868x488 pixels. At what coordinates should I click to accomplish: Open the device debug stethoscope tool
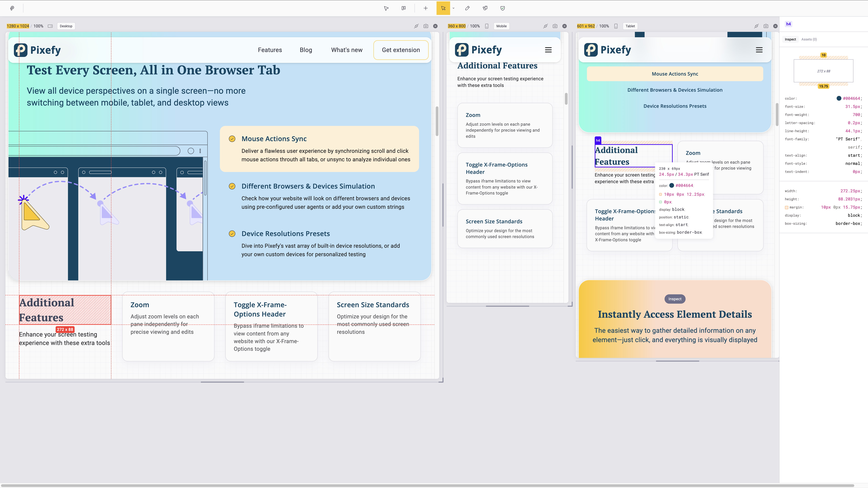tap(485, 8)
